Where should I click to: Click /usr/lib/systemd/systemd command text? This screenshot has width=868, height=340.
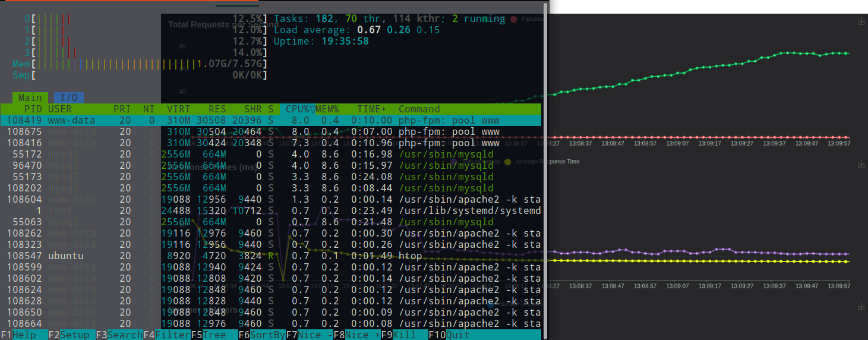pos(470,211)
